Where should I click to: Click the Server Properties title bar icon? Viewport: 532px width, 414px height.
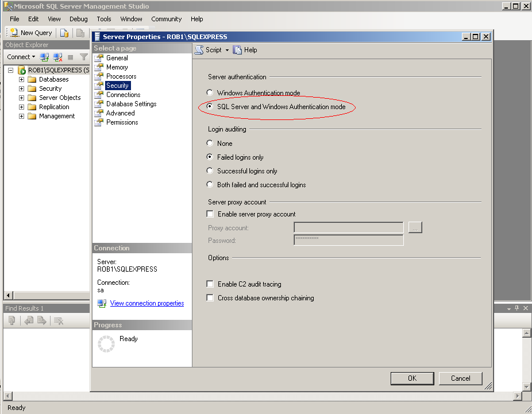click(x=97, y=37)
